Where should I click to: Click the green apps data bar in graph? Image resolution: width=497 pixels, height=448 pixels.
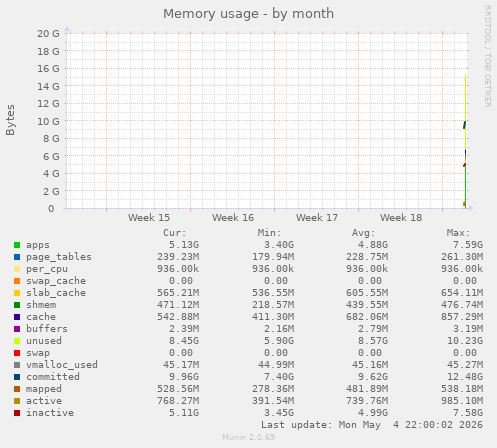point(465,187)
